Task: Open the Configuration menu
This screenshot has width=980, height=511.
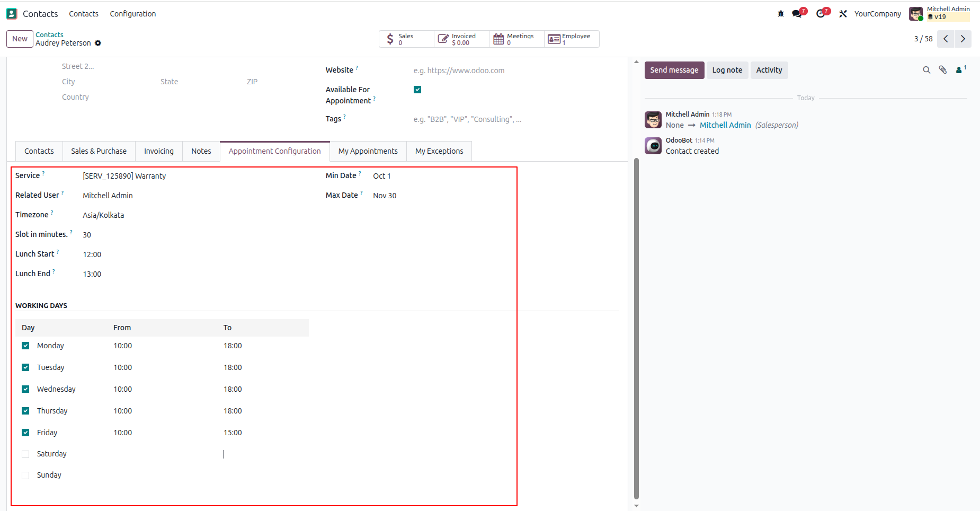Action: 133,14
